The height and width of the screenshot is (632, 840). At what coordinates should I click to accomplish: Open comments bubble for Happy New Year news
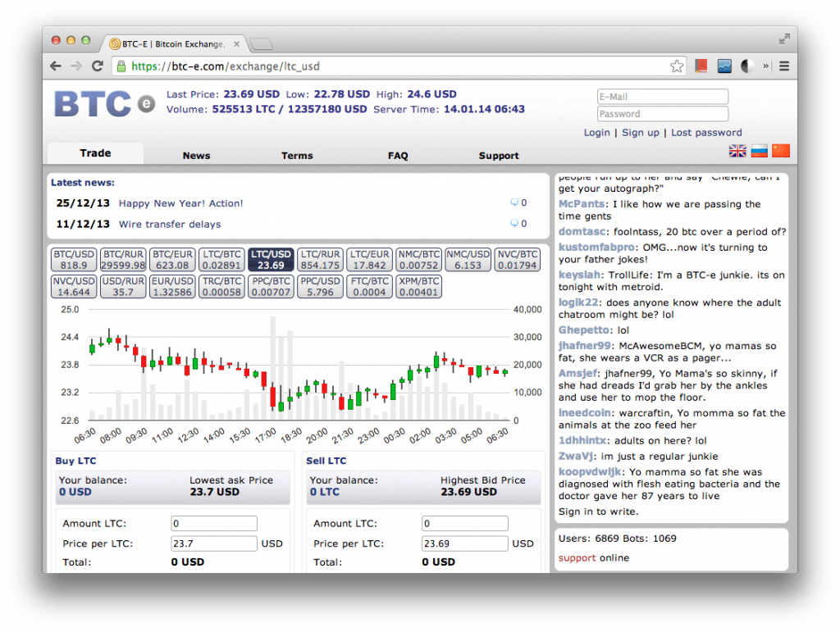click(x=514, y=202)
